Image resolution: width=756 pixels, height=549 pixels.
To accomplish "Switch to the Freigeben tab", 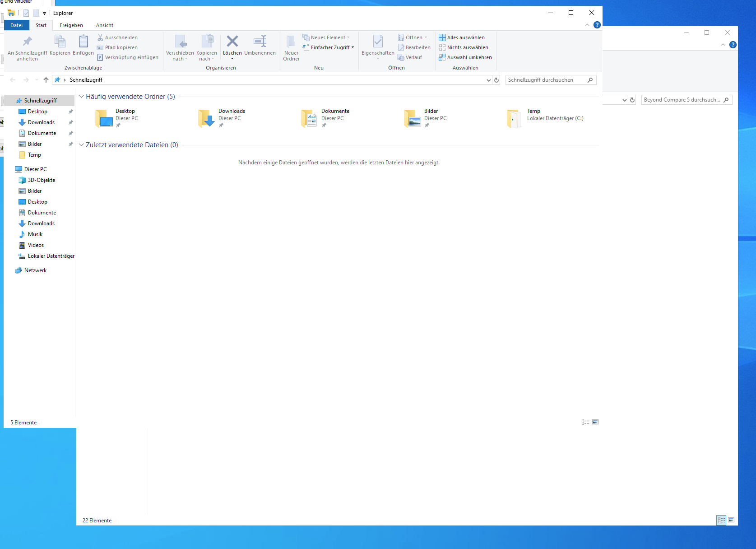I will point(71,25).
